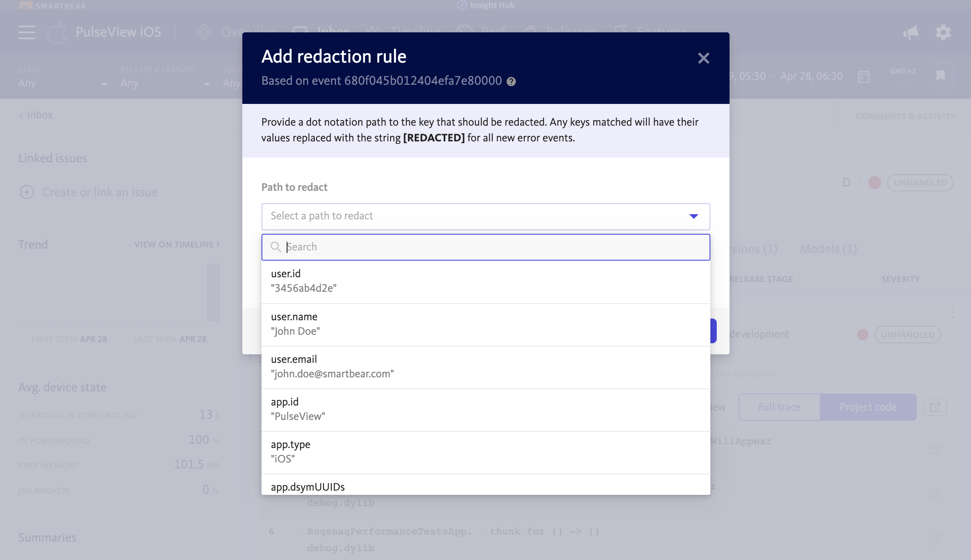Choose the user.email path option

pos(485,367)
